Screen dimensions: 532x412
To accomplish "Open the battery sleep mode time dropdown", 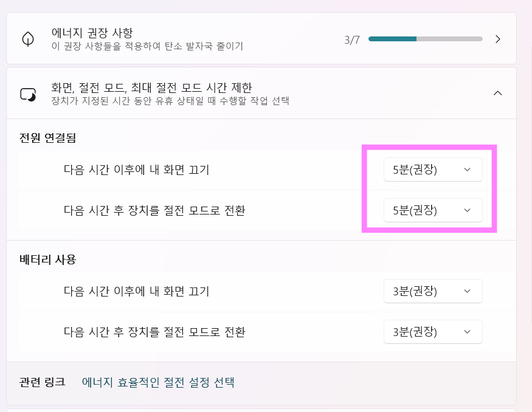I will [433, 332].
